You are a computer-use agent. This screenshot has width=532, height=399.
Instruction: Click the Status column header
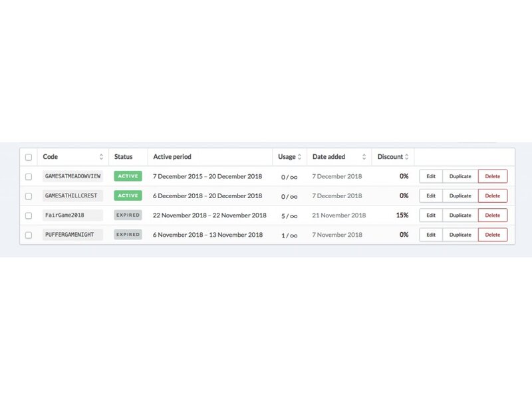coord(123,157)
